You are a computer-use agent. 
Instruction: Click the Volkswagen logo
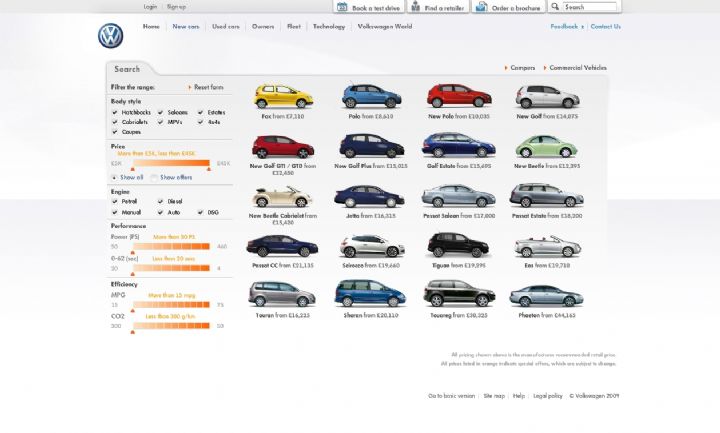(110, 36)
